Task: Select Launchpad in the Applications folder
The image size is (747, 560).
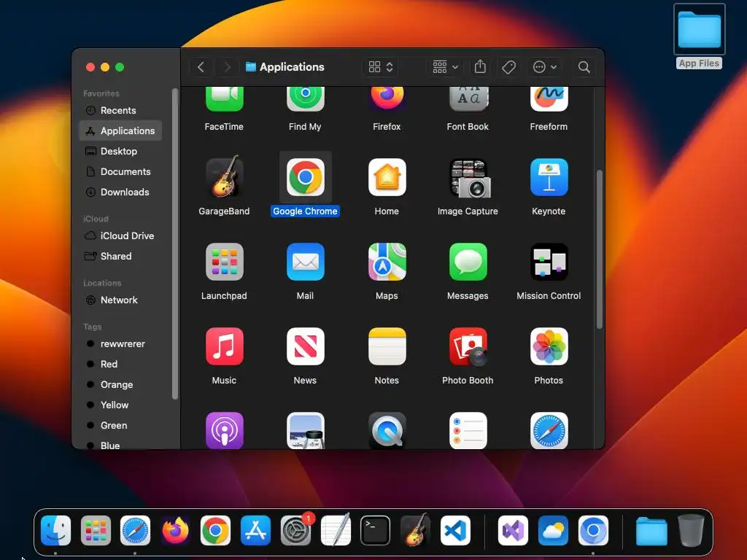Action: 225,262
